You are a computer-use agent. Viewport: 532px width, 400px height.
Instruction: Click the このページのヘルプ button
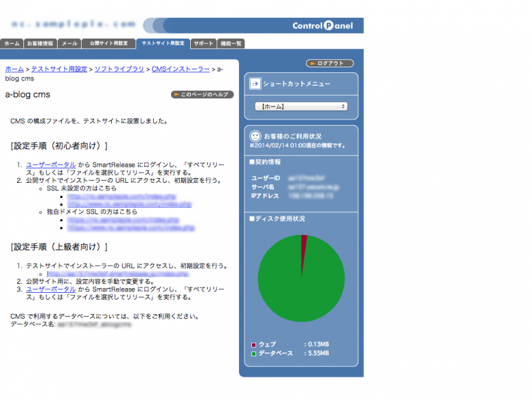click(202, 95)
